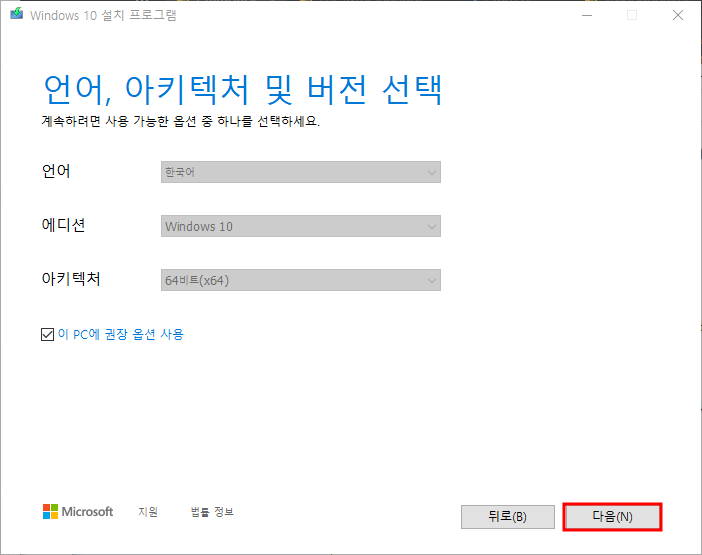Viewport: 702px width, 555px height.
Task: Click the heading '언어, 아키텍처 및 버전 선택'
Action: click(x=243, y=90)
